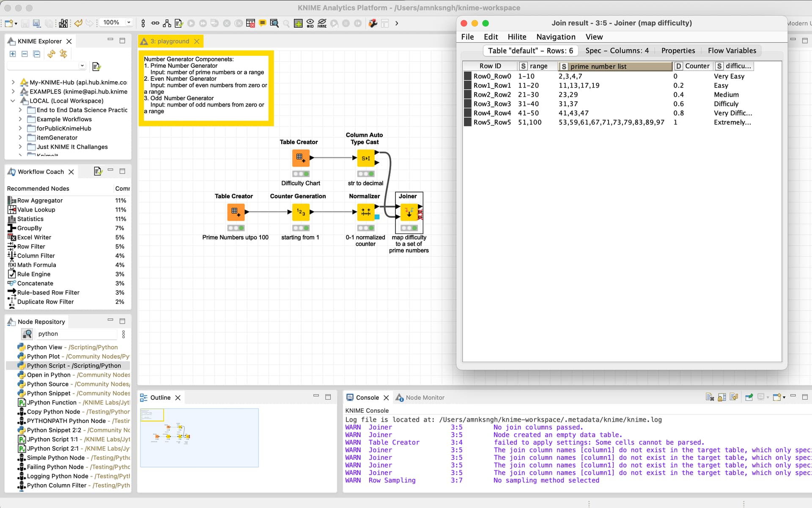
Task: Click Expand All in KNIME Explorer
Action: [x=13, y=54]
